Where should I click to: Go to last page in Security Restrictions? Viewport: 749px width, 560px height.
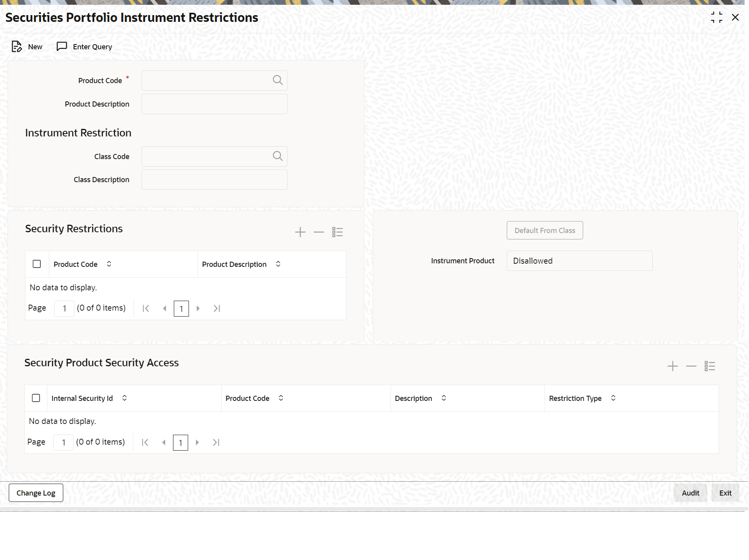point(217,308)
